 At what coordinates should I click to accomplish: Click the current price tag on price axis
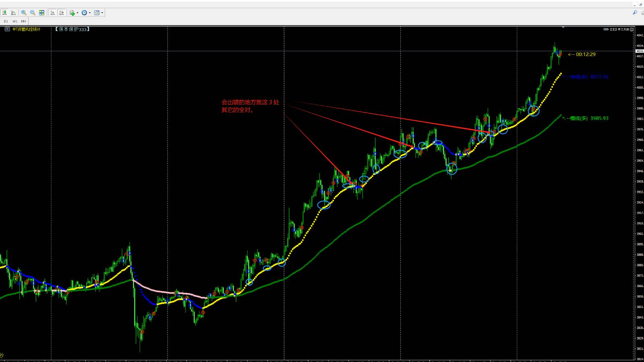(640, 51)
